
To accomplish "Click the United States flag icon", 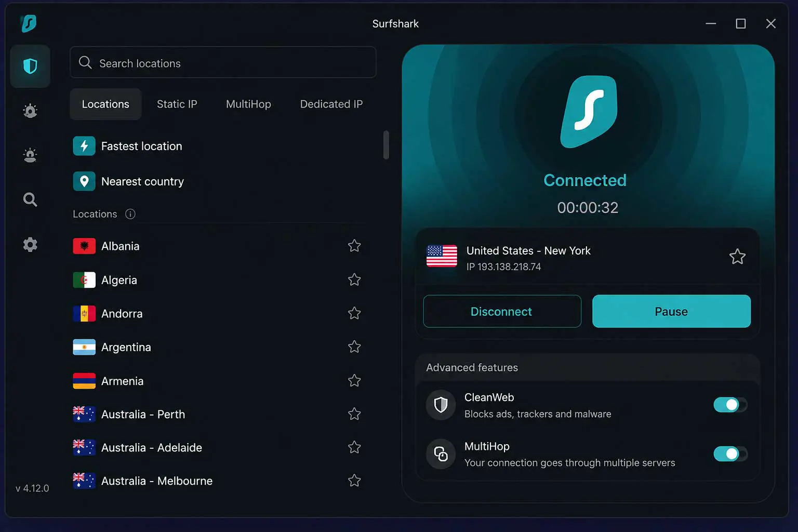I will [442, 256].
